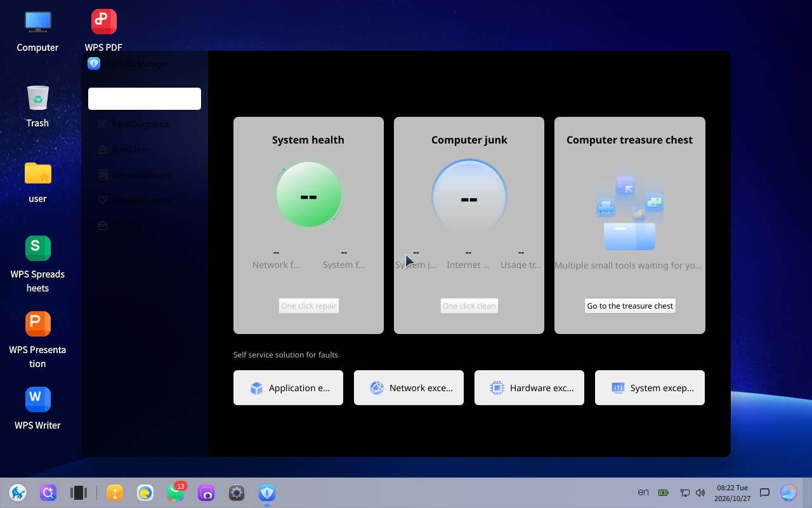Screen dimensions: 812x508
Task: Click the One click clean button
Action: tap(469, 305)
